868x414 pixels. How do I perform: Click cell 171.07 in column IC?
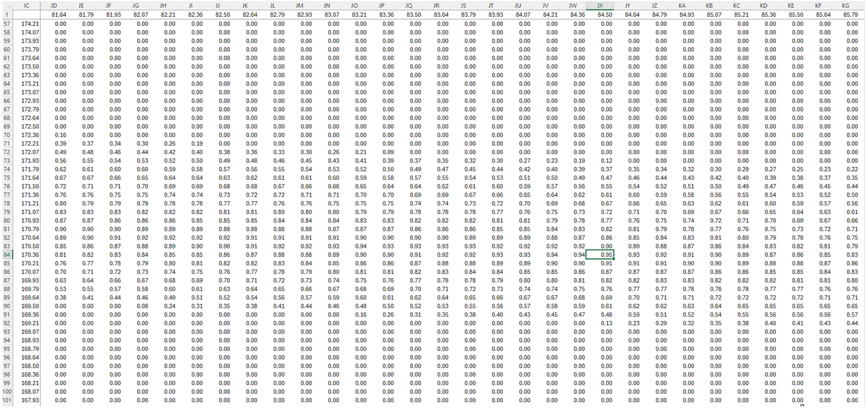[x=26, y=211]
